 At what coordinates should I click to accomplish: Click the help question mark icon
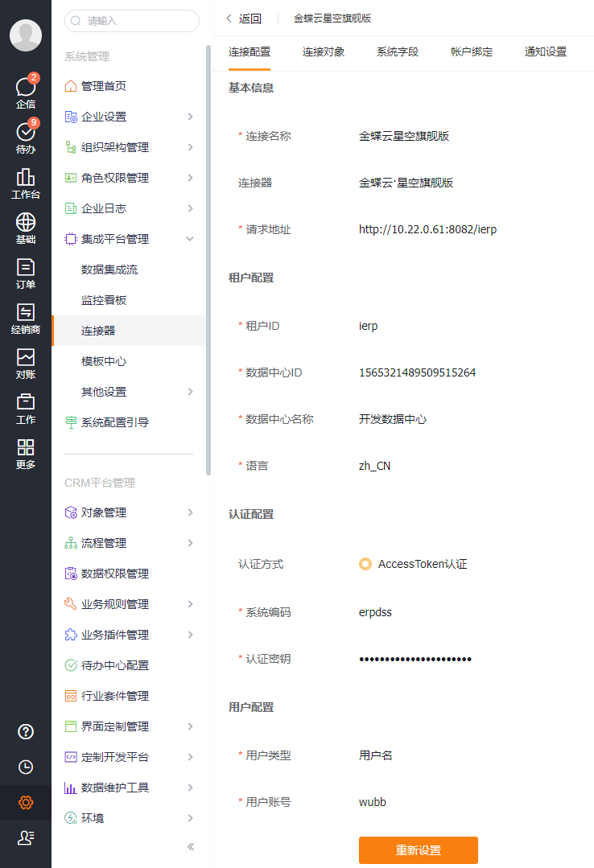pos(26,732)
